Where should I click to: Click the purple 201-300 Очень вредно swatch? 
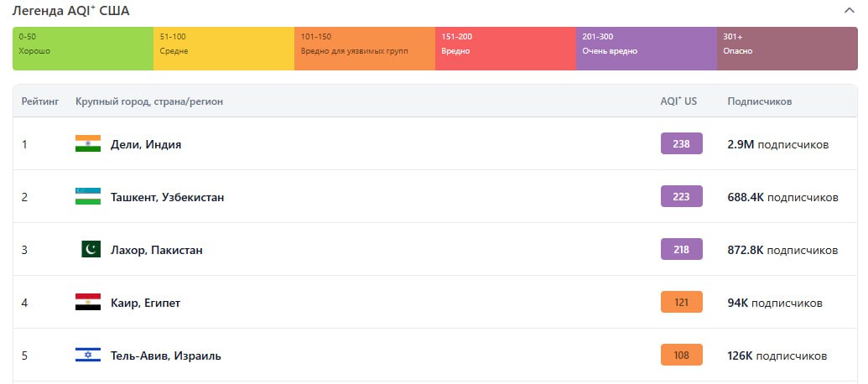click(646, 49)
